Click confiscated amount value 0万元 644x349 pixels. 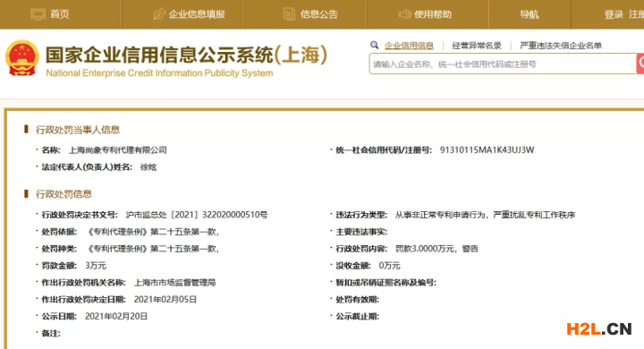(x=389, y=266)
